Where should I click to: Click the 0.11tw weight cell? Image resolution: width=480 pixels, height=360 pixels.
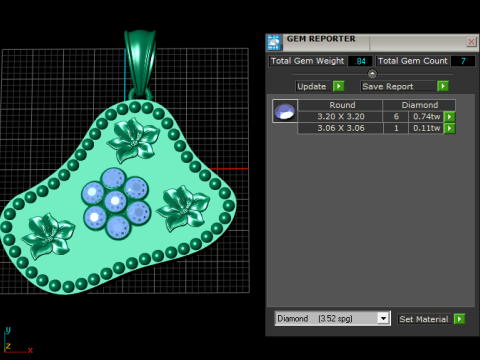coord(426,128)
